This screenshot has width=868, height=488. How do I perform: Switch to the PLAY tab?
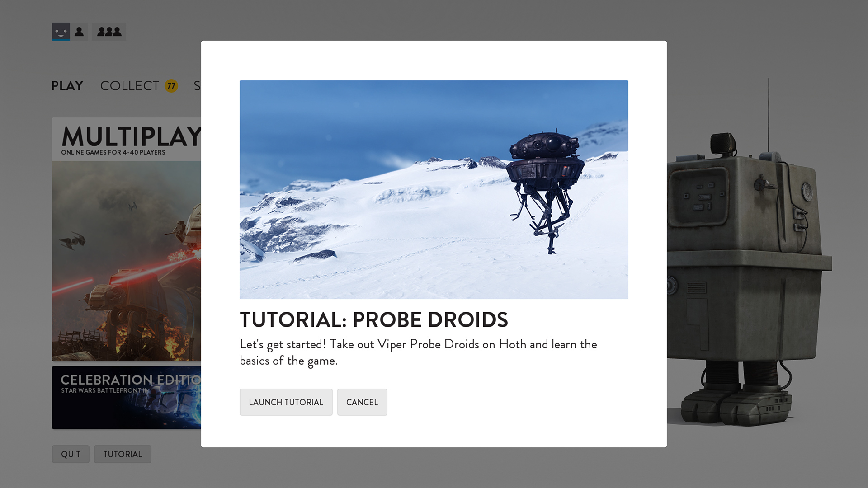pos(67,86)
